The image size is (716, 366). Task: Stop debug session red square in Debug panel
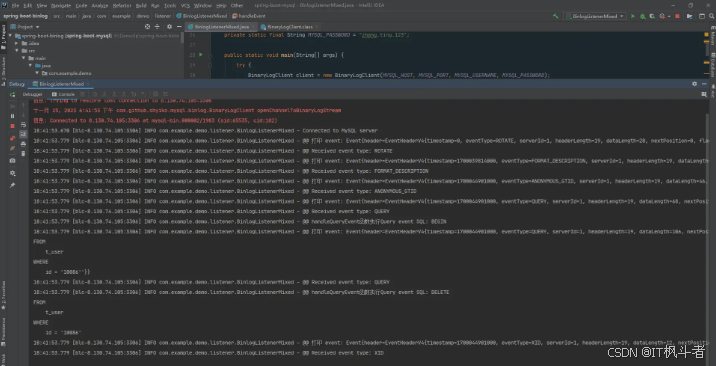(x=12, y=126)
